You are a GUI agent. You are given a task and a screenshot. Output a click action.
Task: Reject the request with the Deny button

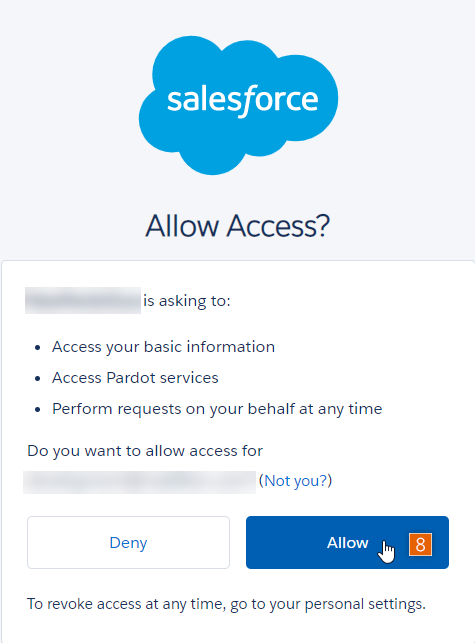click(128, 542)
